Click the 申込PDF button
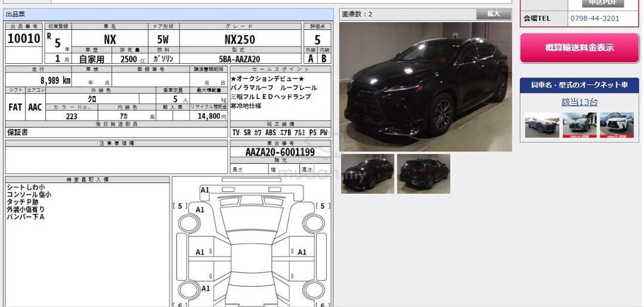This screenshot has width=644, height=307. 602,3
